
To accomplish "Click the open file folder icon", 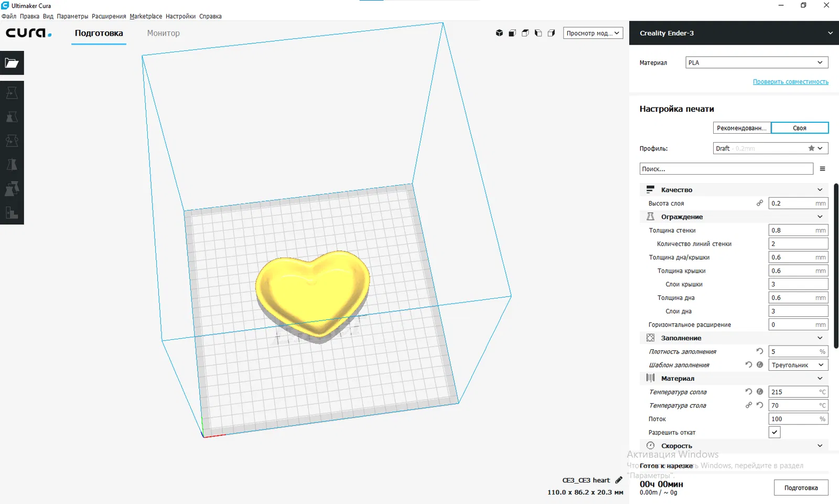I will 12,63.
